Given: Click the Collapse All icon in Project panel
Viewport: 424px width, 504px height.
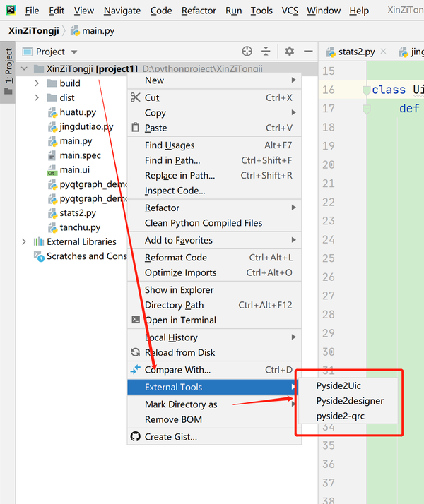Looking at the screenshot, I should click(x=266, y=51).
